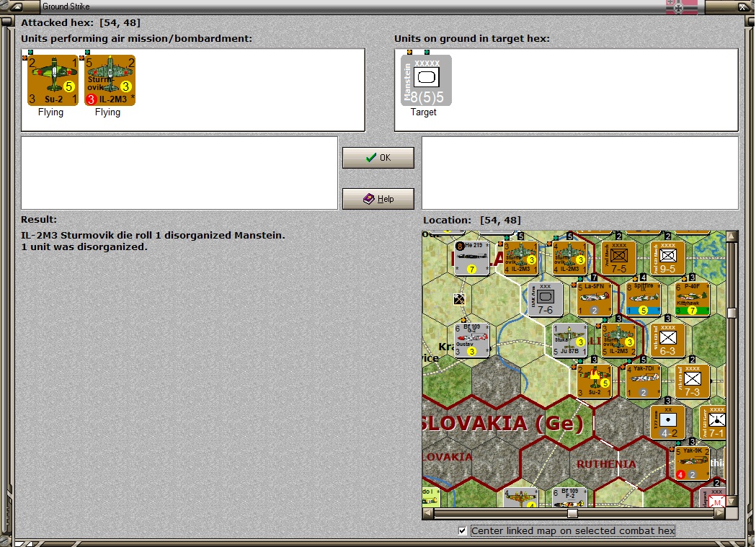
Task: Click the 9-5 army counter on the map
Action: [667, 257]
